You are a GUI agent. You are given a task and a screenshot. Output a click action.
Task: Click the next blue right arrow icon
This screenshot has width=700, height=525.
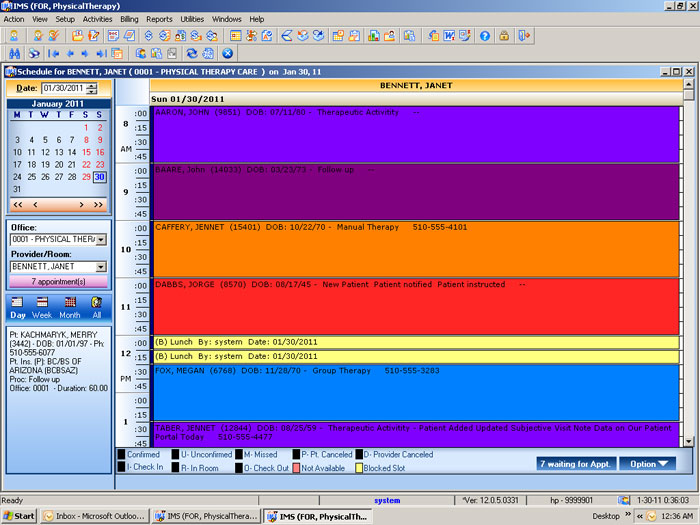[x=85, y=54]
